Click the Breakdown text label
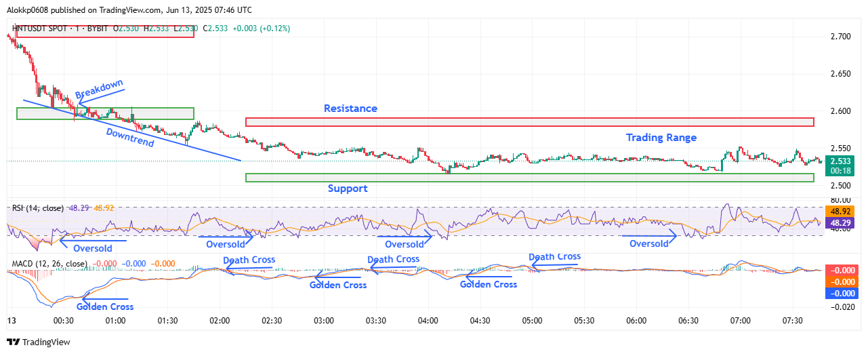Viewport: 868px width, 354px height. point(100,89)
